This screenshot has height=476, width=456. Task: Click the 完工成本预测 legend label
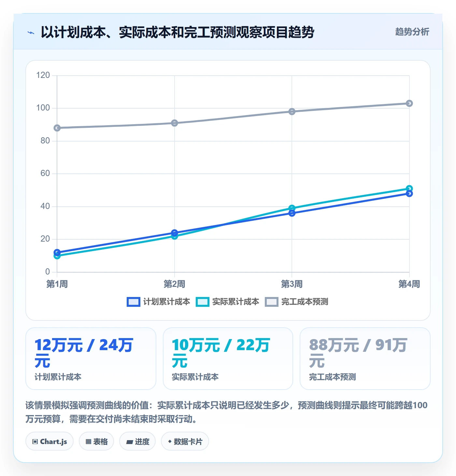[305, 302]
